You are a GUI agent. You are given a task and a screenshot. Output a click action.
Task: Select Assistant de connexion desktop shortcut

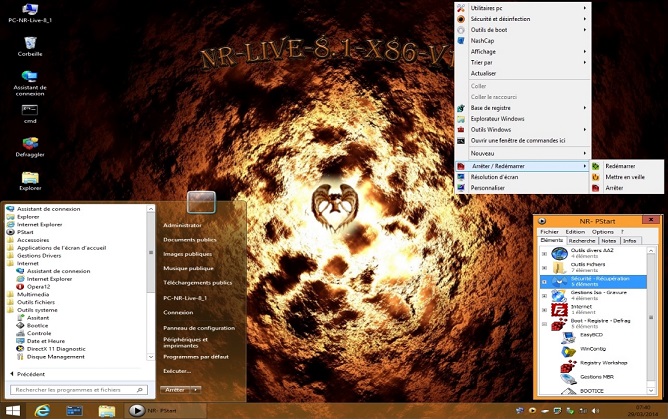pos(30,83)
